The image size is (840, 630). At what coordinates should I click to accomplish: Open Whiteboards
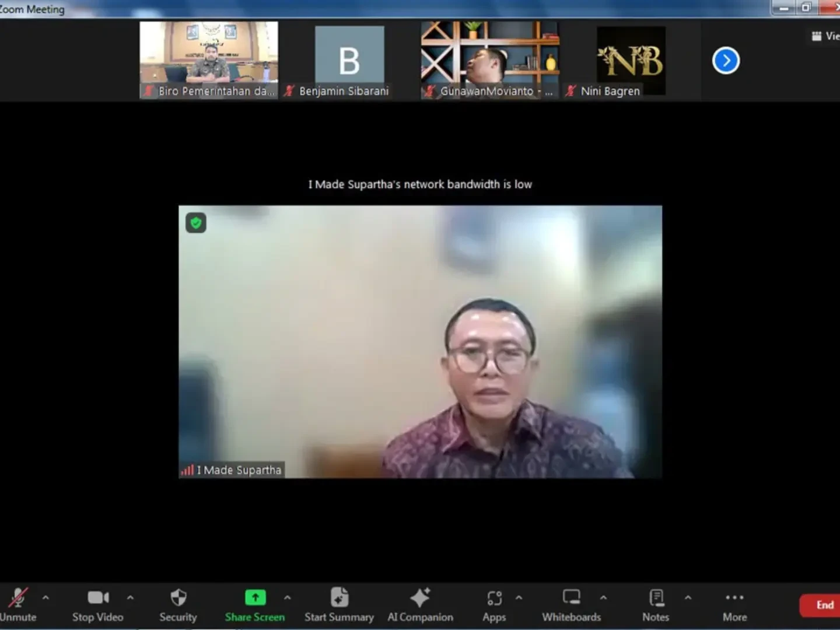pos(571,604)
